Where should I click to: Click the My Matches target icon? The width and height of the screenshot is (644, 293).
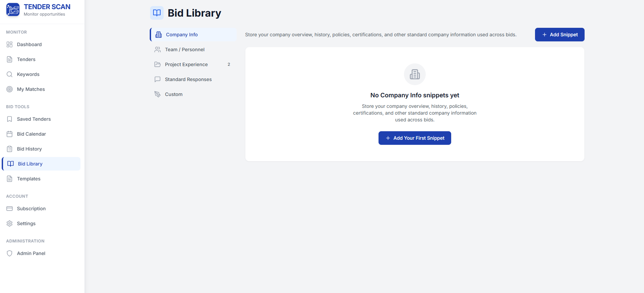[x=10, y=89]
